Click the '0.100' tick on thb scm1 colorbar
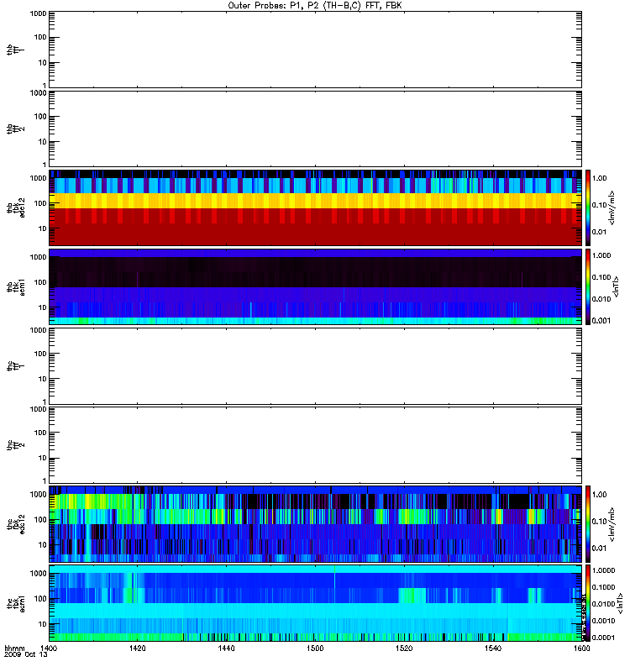The height and width of the screenshot is (672, 630). pyautogui.click(x=601, y=277)
